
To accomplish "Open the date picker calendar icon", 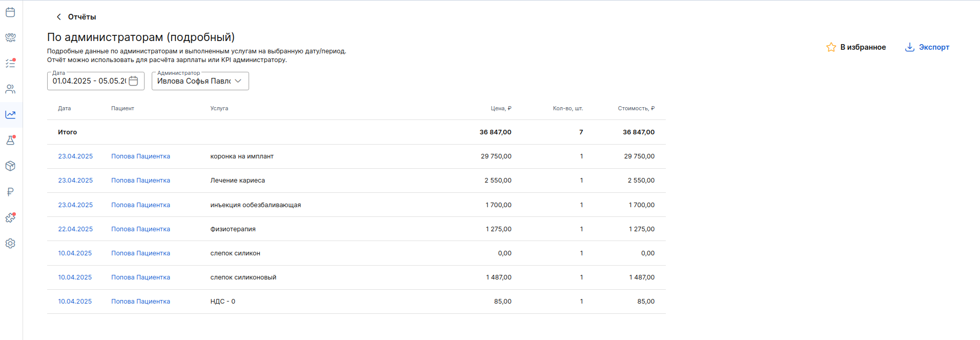I will point(133,81).
